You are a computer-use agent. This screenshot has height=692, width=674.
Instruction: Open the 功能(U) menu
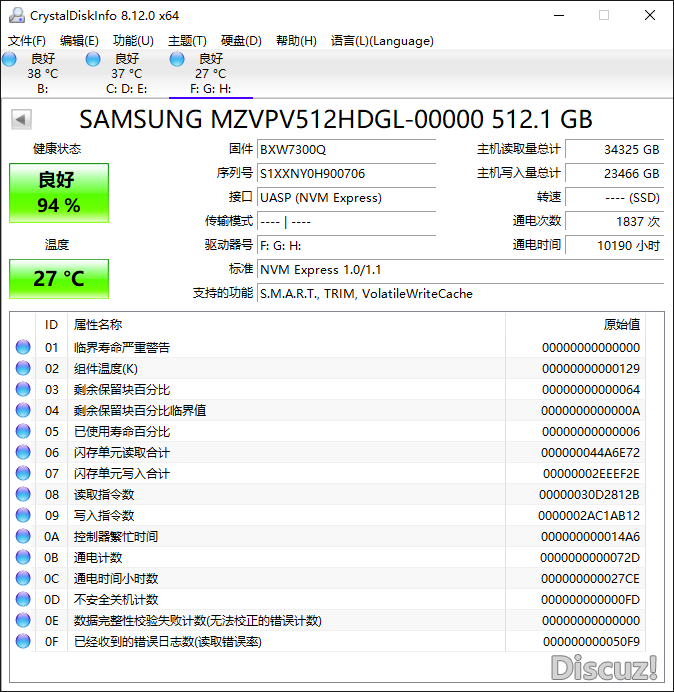(133, 41)
